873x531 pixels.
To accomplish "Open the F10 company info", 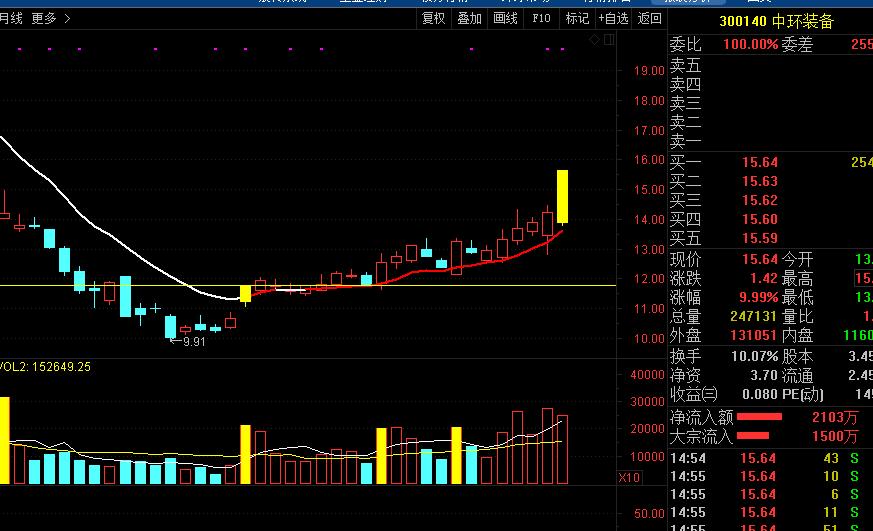I will tap(541, 18).
